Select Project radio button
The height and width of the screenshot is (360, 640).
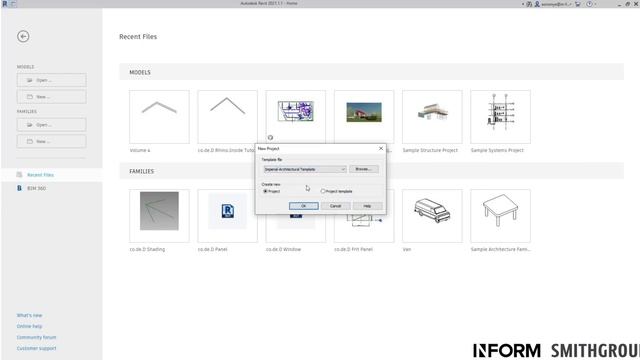(265, 191)
